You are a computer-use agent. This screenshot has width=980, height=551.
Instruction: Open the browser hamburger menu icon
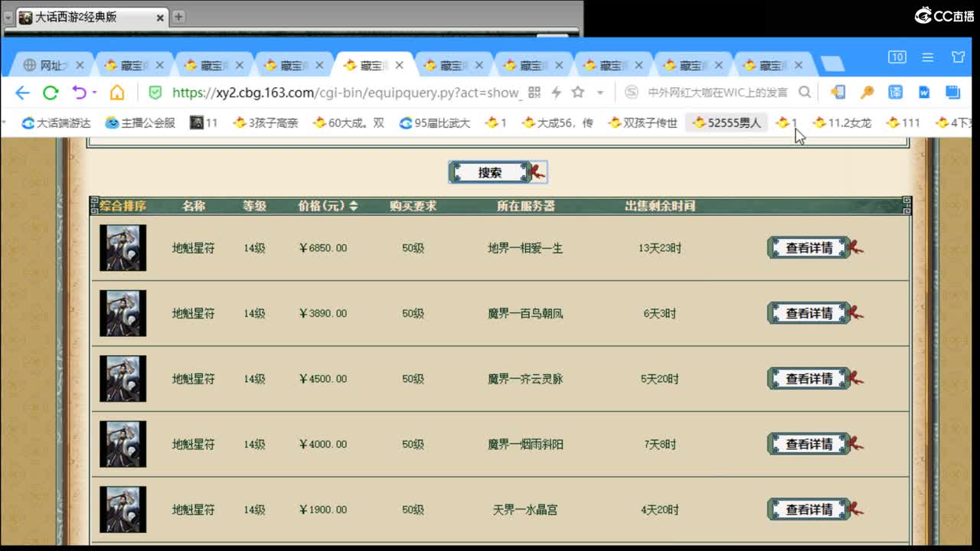(x=928, y=57)
